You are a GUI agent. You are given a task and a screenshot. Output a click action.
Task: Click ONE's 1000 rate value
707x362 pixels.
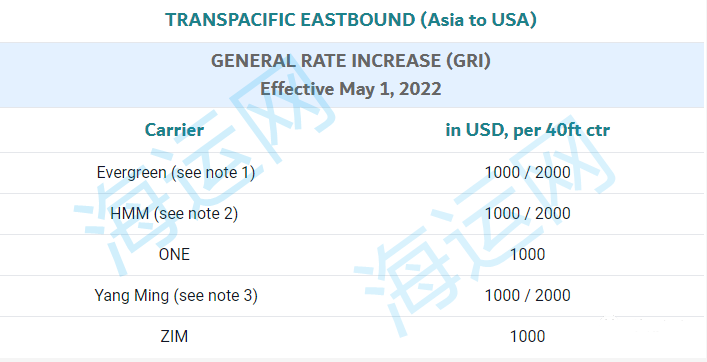528,254
